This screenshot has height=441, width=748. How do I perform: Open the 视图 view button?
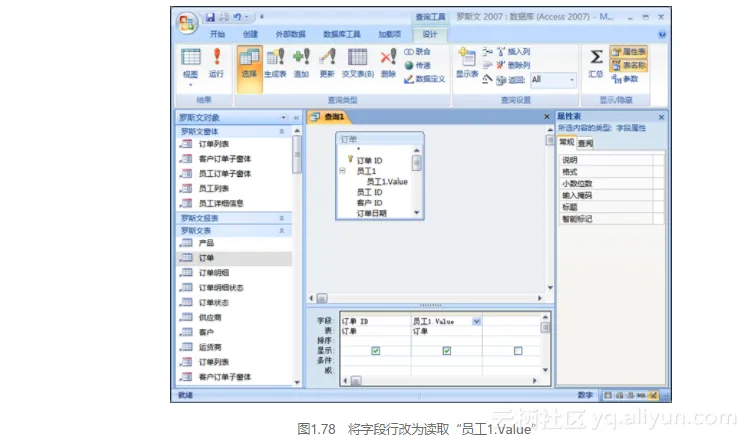[x=190, y=67]
